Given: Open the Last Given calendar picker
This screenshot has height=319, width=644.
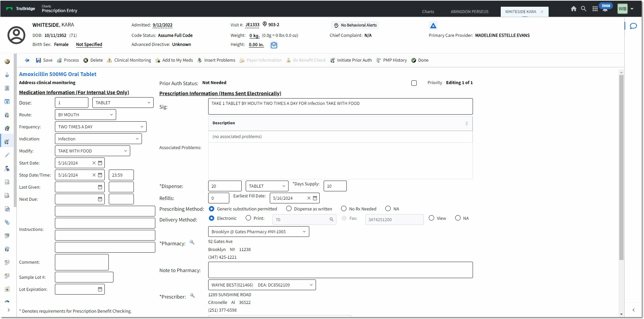Looking at the screenshot, I should (100, 187).
